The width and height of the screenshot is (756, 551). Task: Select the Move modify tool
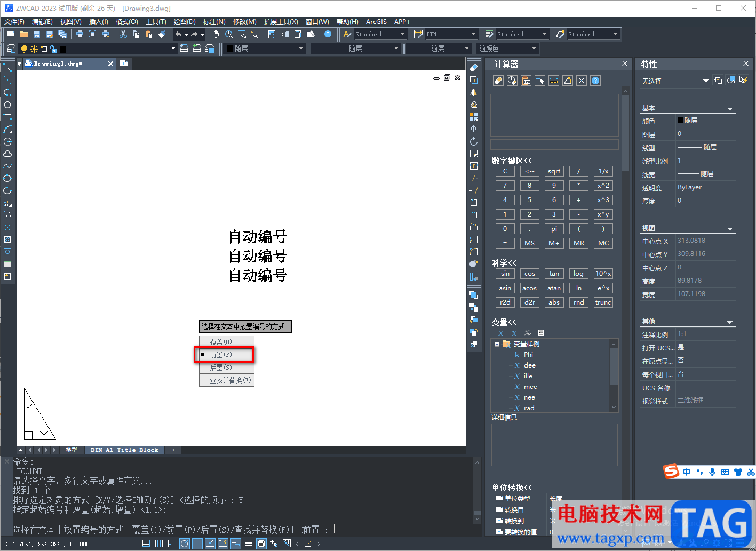(x=474, y=129)
